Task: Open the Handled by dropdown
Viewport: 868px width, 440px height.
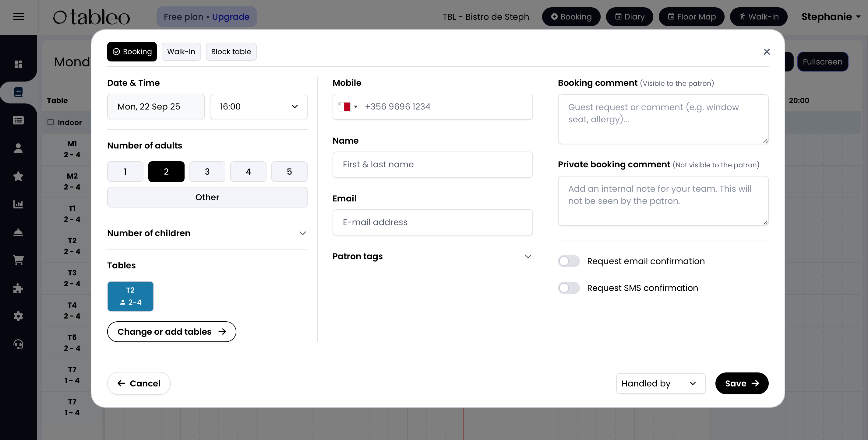Action: pos(660,383)
